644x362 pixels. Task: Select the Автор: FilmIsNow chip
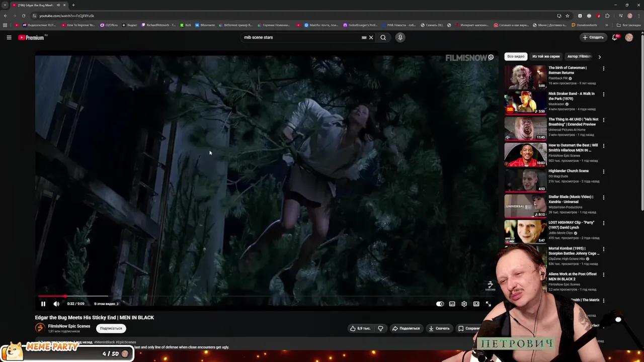click(579, 56)
